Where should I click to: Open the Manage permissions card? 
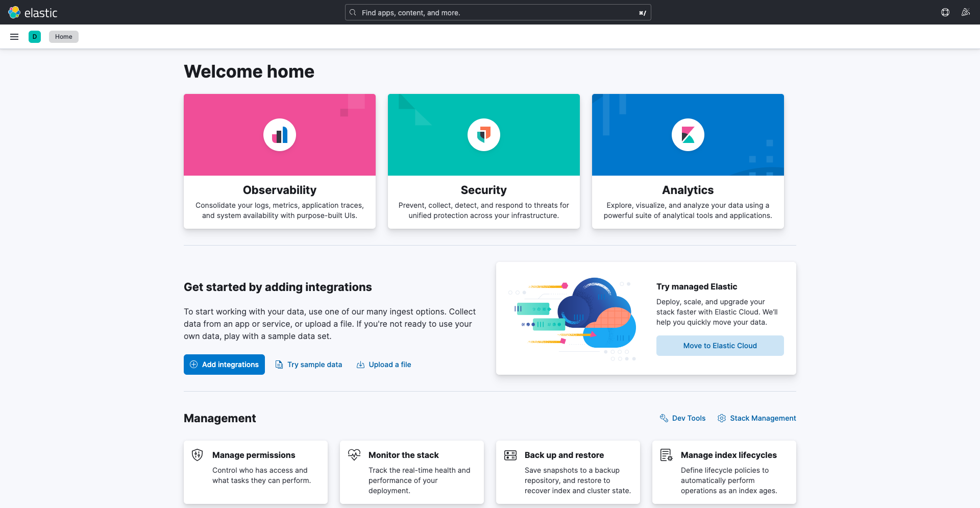pos(256,472)
